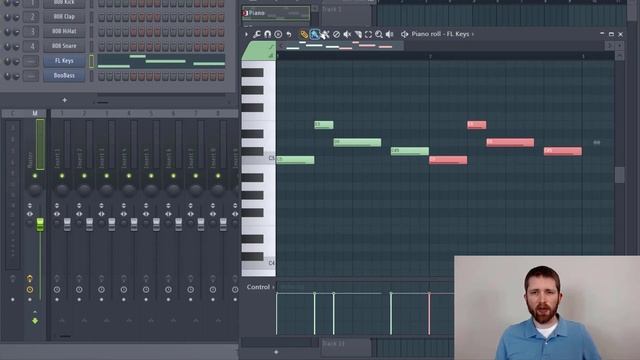Viewport: 640px width, 360px height.
Task: Click the plus icon below the piano roll control lane
Action: [x=276, y=352]
